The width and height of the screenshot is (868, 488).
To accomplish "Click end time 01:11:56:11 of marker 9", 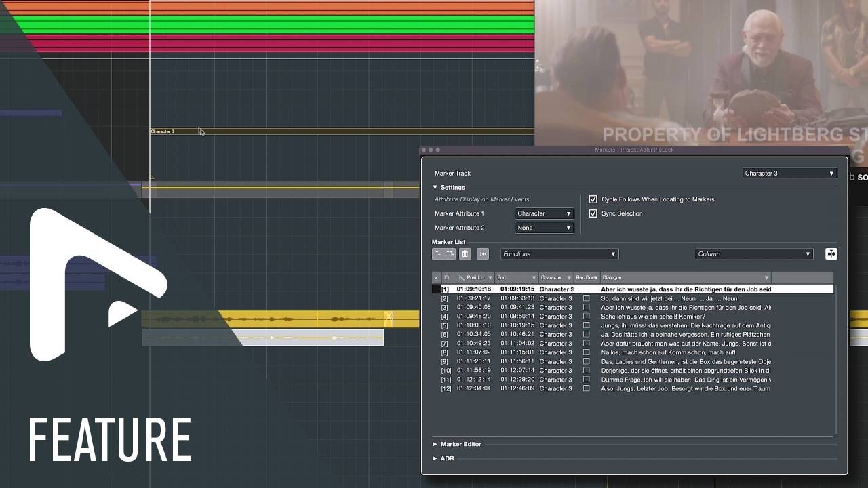I will click(517, 361).
